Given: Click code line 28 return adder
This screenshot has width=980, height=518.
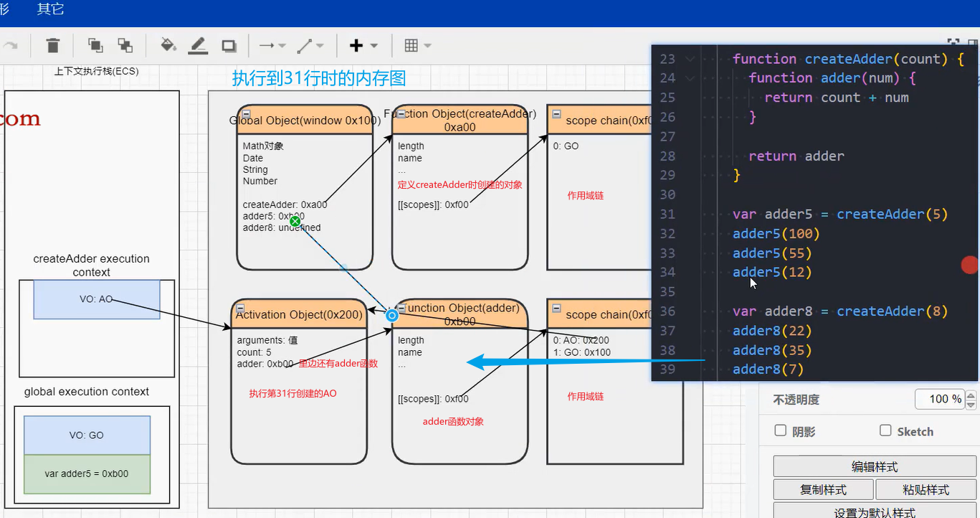Looking at the screenshot, I should tap(796, 156).
